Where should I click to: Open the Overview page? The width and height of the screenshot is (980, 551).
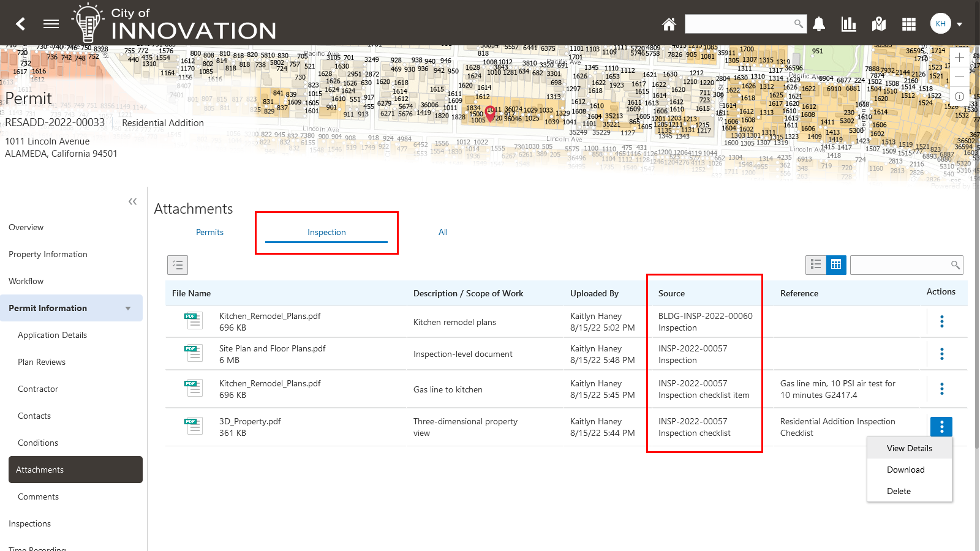(x=26, y=227)
